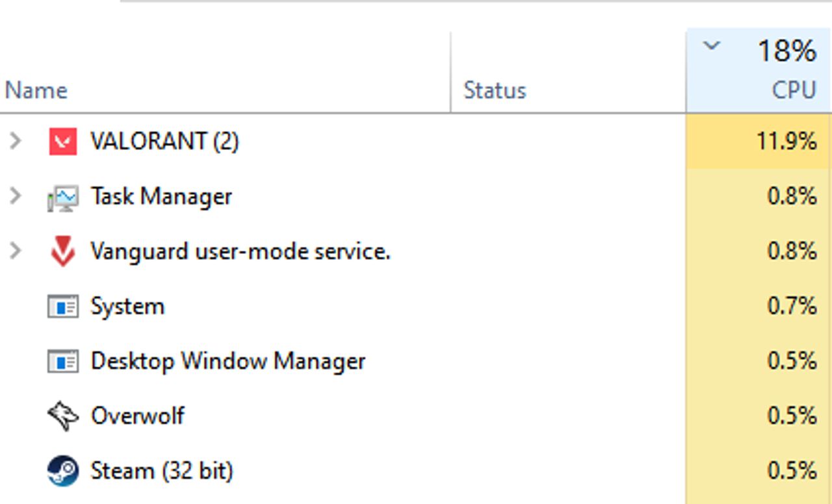Expand the VALORANT (2) process group
Screen dimensions: 832x504
[x=15, y=141]
